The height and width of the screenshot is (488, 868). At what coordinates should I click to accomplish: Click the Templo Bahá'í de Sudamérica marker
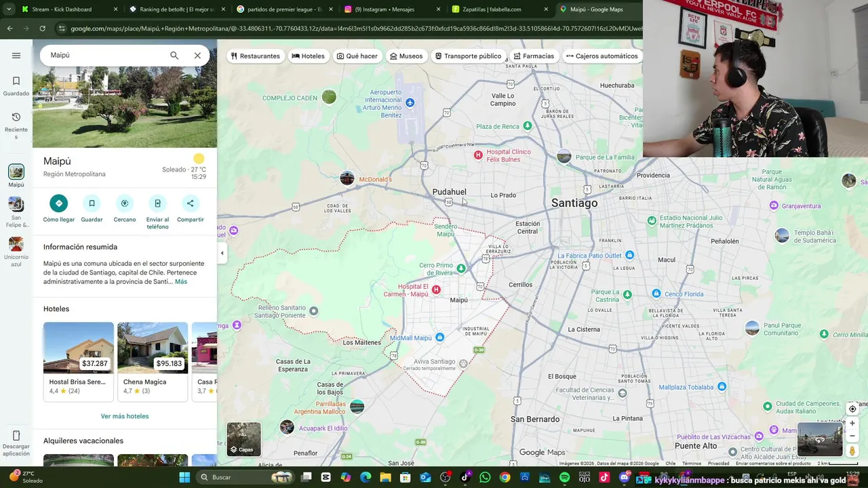(x=782, y=235)
